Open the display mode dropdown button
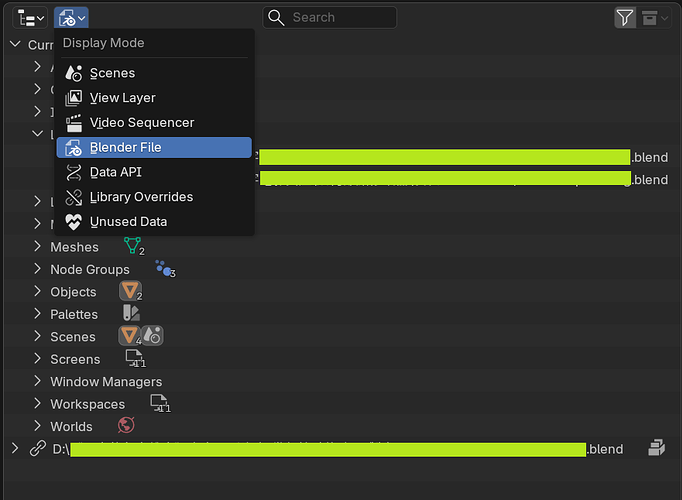The height and width of the screenshot is (500, 682). (x=71, y=18)
